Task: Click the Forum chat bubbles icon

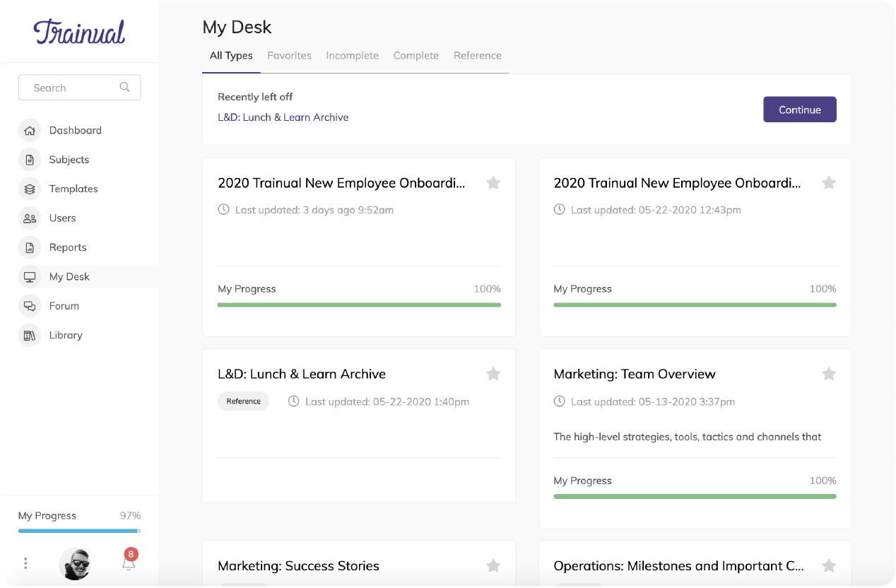Action: 30,306
